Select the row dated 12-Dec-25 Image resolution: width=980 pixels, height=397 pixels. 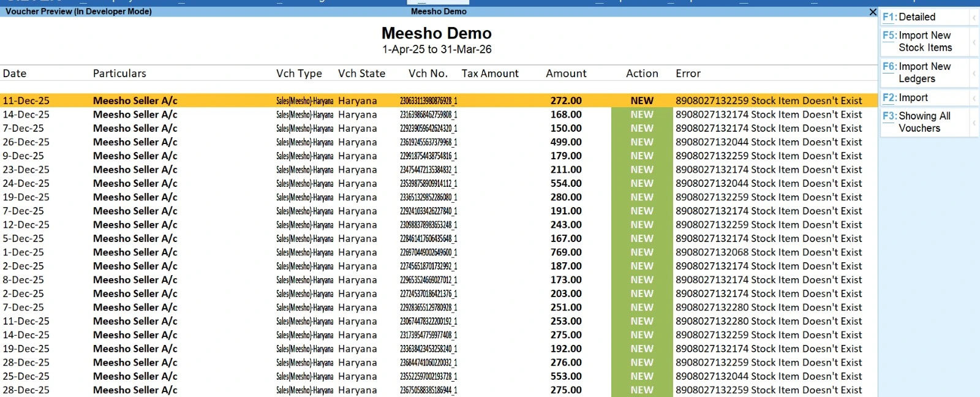pos(439,225)
